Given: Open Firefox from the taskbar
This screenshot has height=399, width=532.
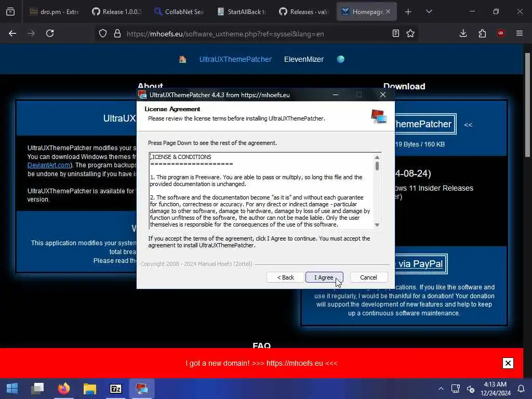Looking at the screenshot, I should [x=64, y=389].
